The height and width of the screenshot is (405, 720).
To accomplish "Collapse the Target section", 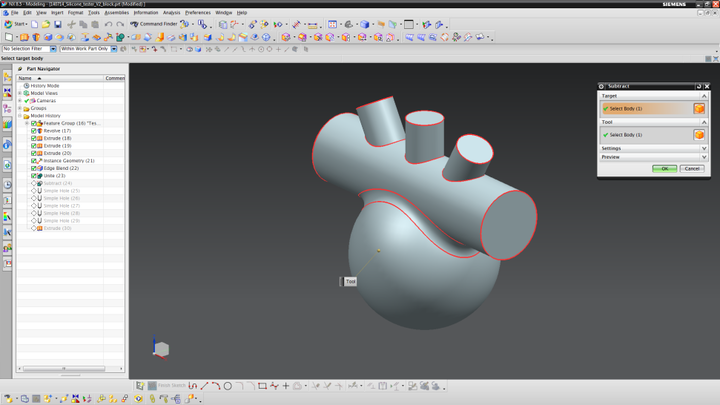I will point(703,96).
